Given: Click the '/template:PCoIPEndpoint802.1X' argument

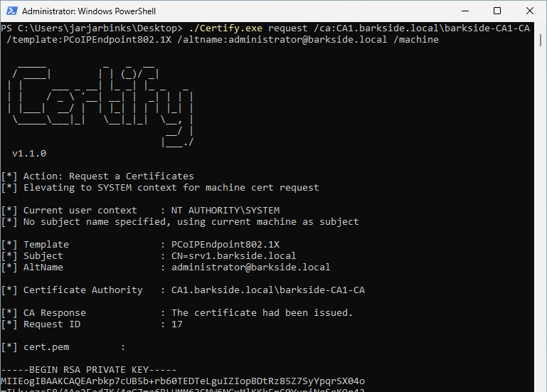Looking at the screenshot, I should 91,40.
